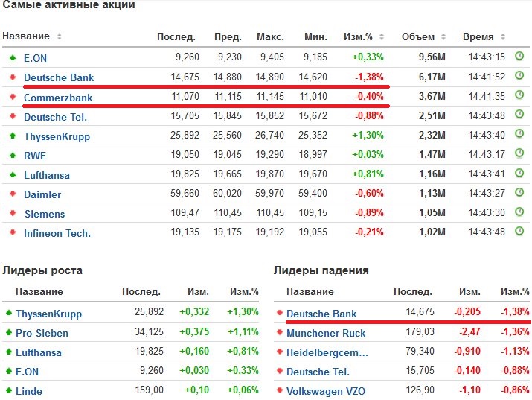Open Volkswagen VZO stock link
The height and width of the screenshot is (400, 532).
[326, 391]
